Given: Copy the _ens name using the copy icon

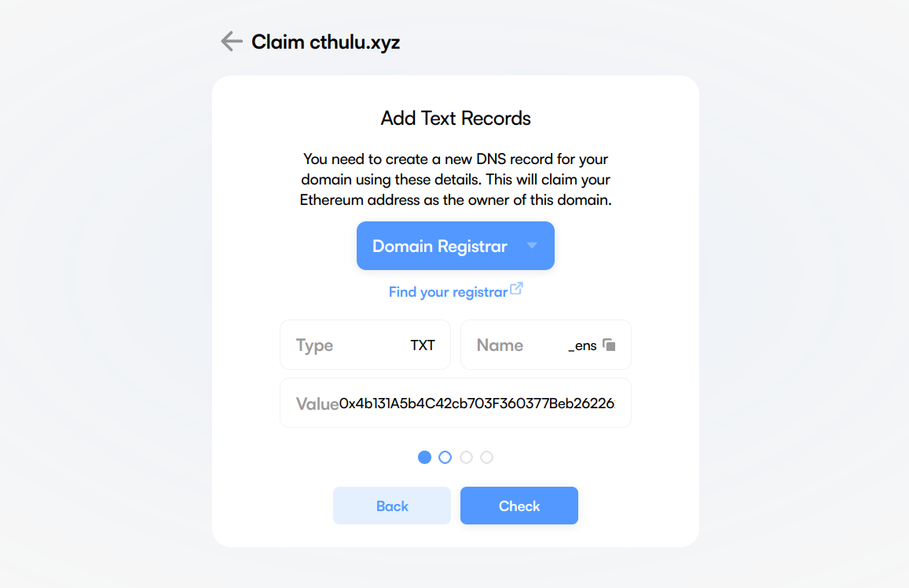Looking at the screenshot, I should click(609, 345).
